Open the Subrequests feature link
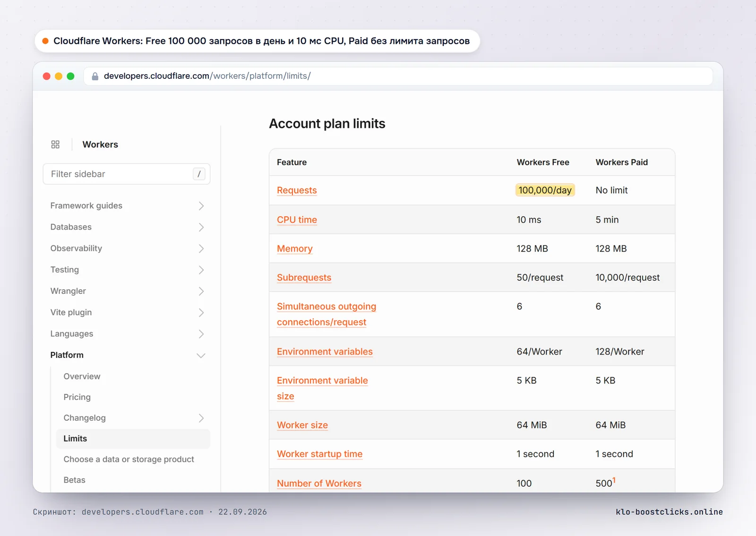The image size is (756, 536). 304,278
